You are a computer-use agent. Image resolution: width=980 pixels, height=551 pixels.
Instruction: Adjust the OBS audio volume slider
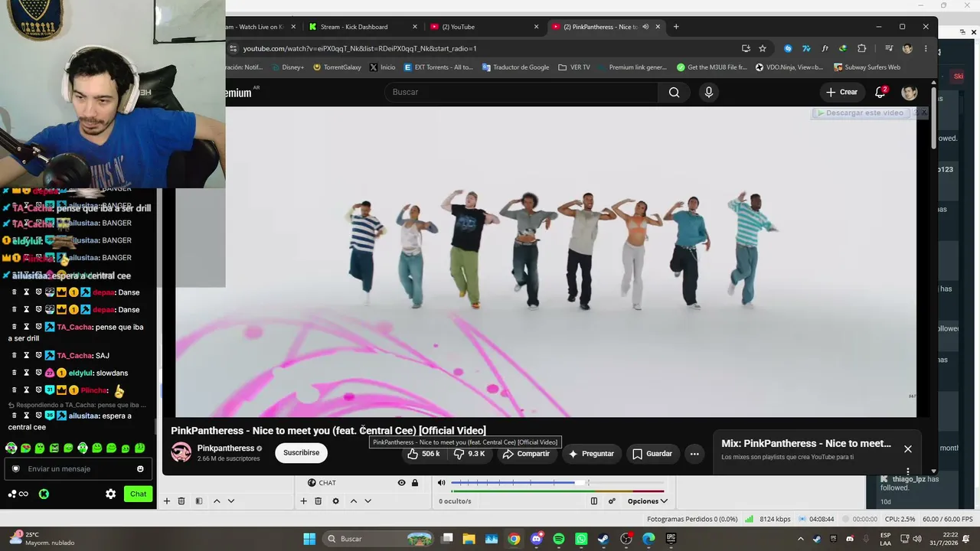tap(557, 483)
